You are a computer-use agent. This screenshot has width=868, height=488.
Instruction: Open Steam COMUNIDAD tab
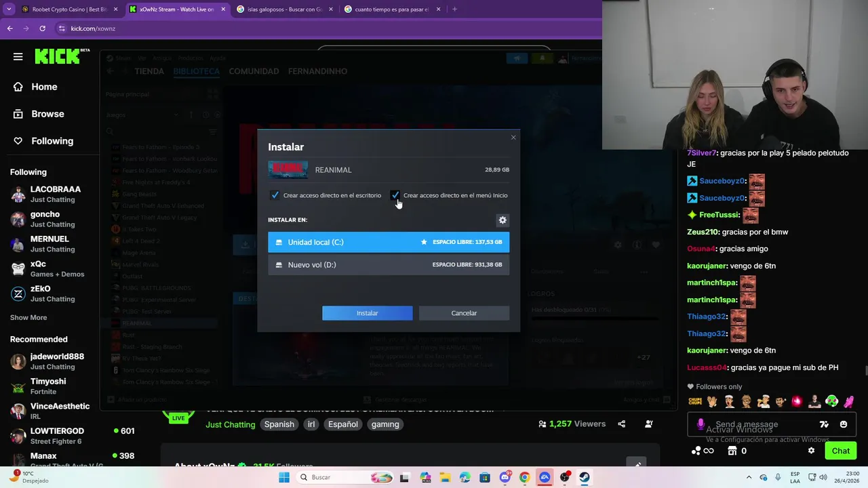254,71
